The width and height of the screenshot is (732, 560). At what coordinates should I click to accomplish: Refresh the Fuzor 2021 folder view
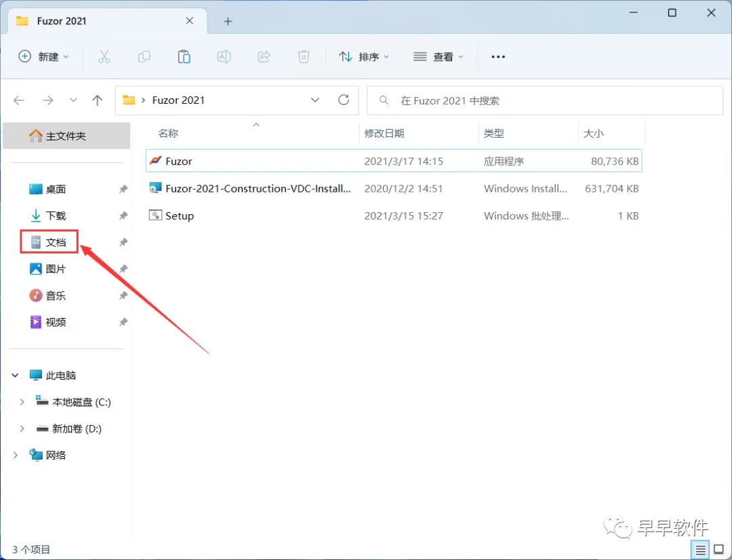[x=344, y=100]
